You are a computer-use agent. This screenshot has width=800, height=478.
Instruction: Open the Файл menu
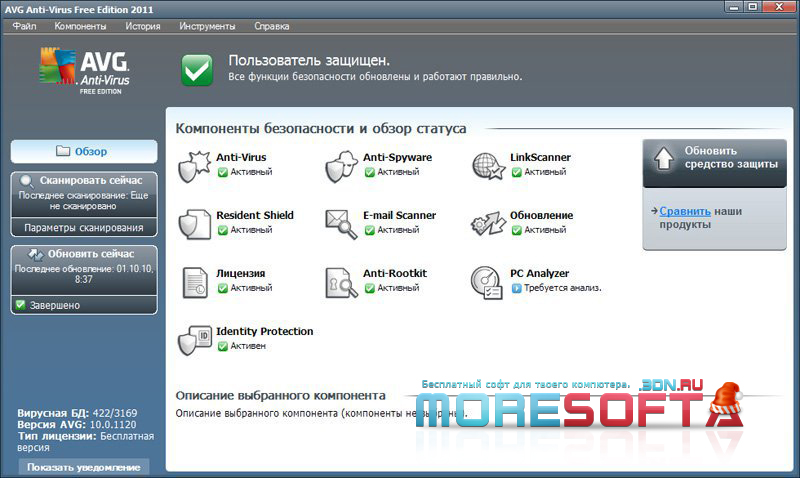24,26
